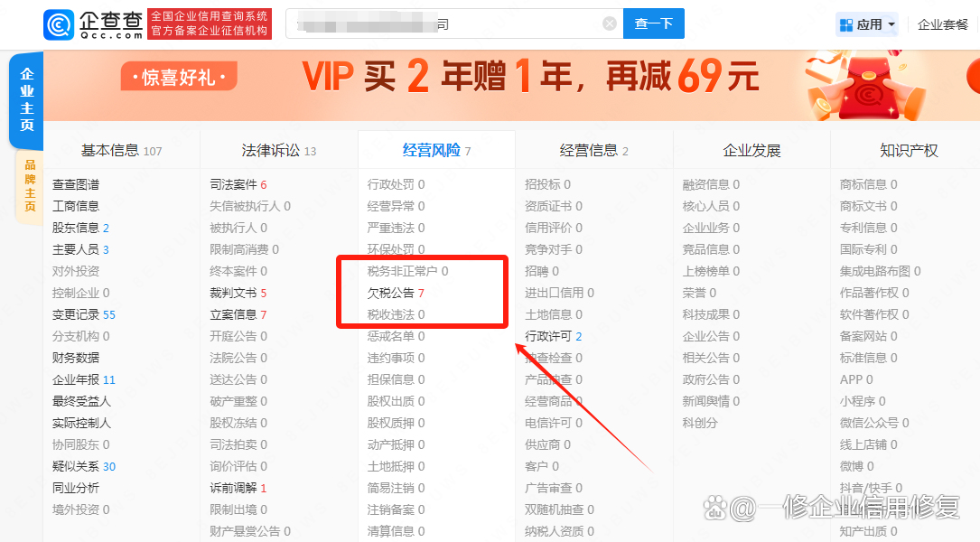Click 简易注销 0
Image resolution: width=980 pixels, height=542 pixels.
tap(396, 488)
